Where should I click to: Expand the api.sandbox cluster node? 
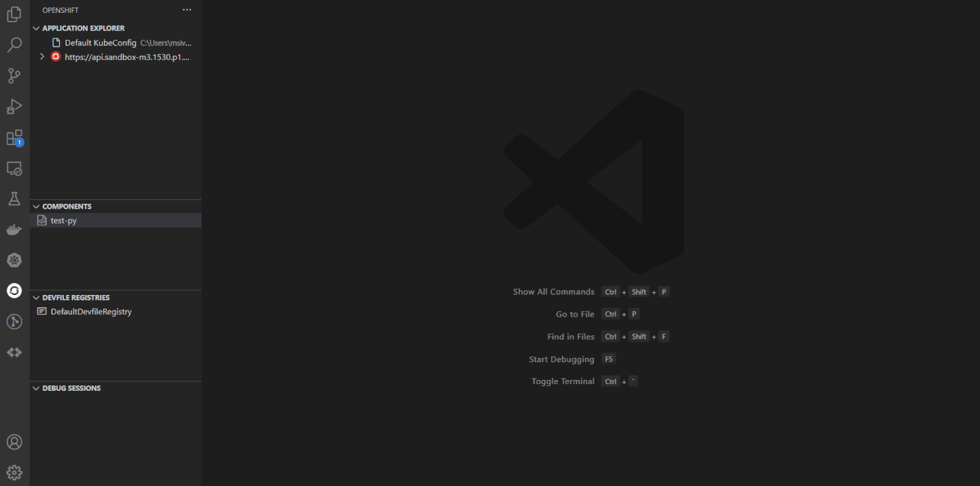click(42, 57)
